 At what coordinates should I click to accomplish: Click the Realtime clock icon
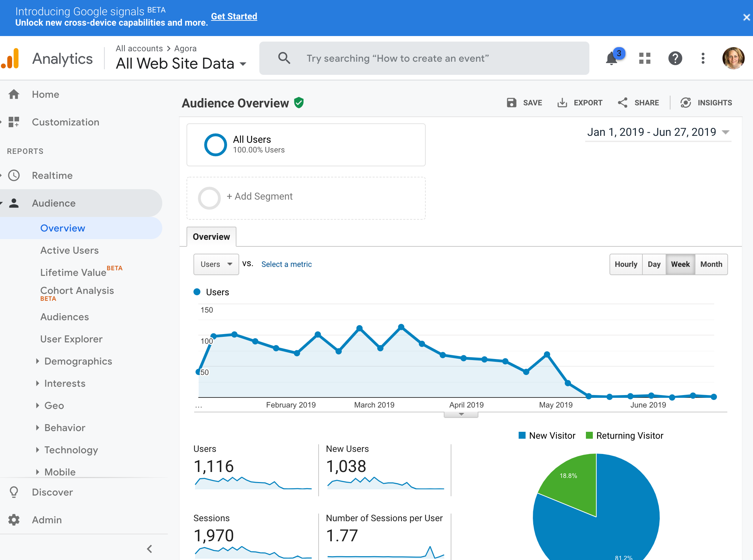(14, 175)
